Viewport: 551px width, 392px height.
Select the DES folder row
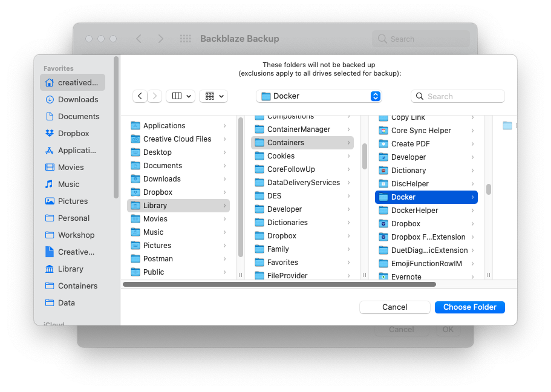(x=302, y=196)
